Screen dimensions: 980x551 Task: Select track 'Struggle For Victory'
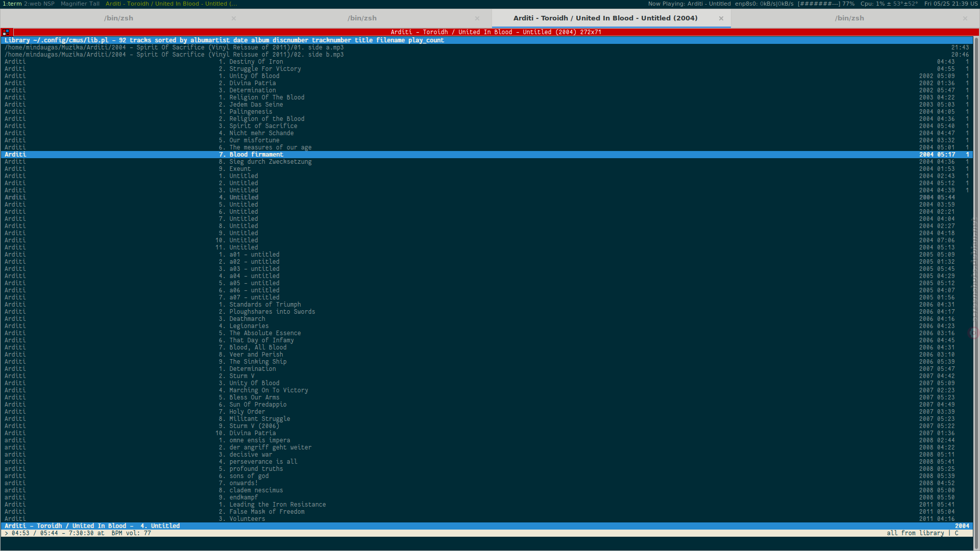tap(486, 69)
